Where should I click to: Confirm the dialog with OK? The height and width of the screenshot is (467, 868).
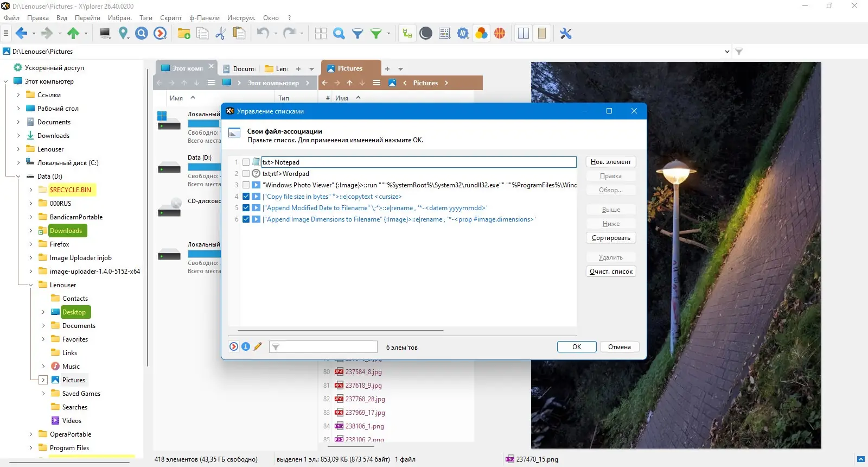click(x=577, y=347)
